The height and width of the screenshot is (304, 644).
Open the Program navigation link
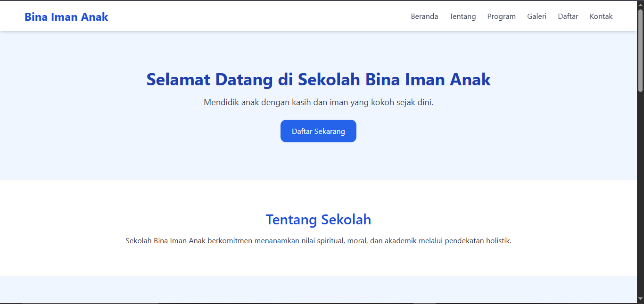(501, 16)
